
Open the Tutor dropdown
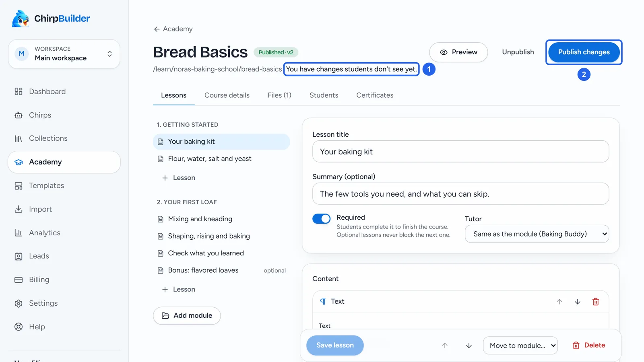pos(537,234)
